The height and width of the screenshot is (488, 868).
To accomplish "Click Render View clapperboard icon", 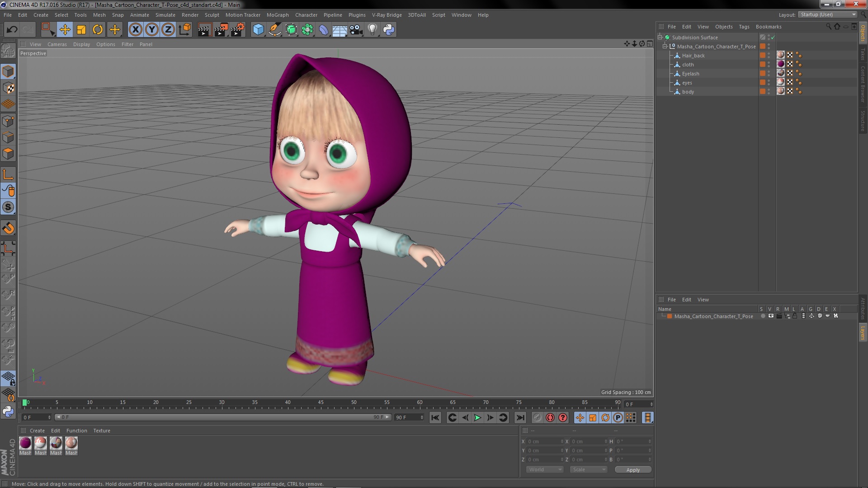I will point(204,30).
